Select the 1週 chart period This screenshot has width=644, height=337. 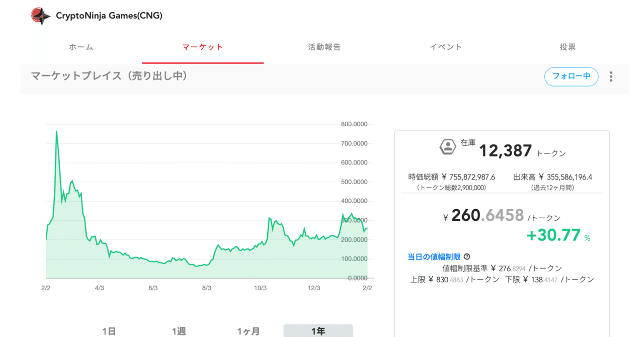point(179,330)
